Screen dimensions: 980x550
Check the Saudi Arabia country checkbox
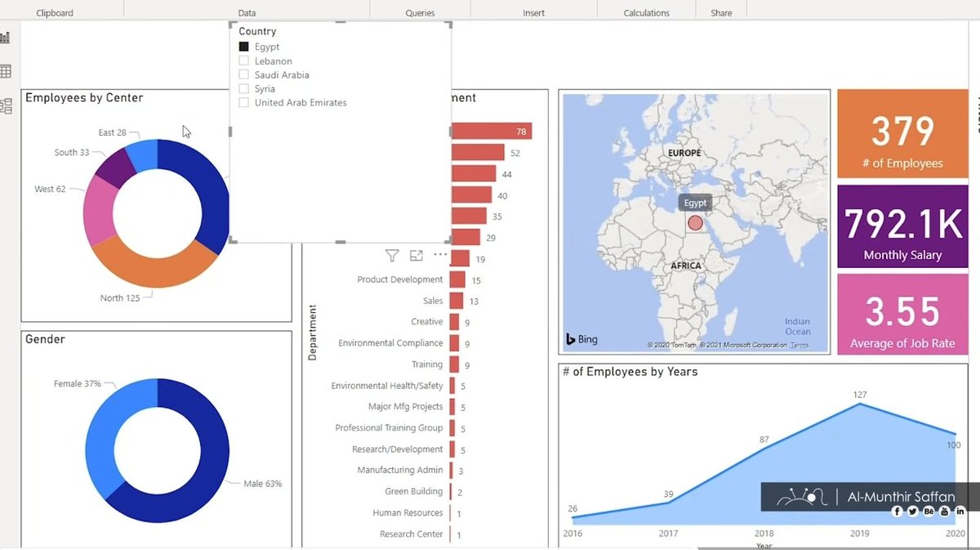point(243,75)
